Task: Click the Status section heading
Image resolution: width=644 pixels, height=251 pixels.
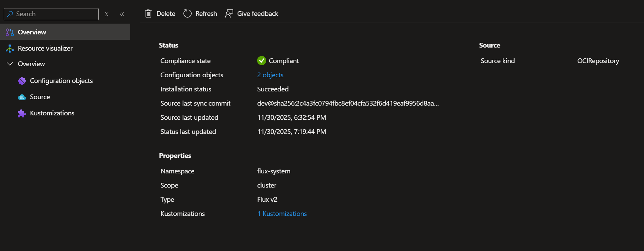Action: pyautogui.click(x=169, y=45)
